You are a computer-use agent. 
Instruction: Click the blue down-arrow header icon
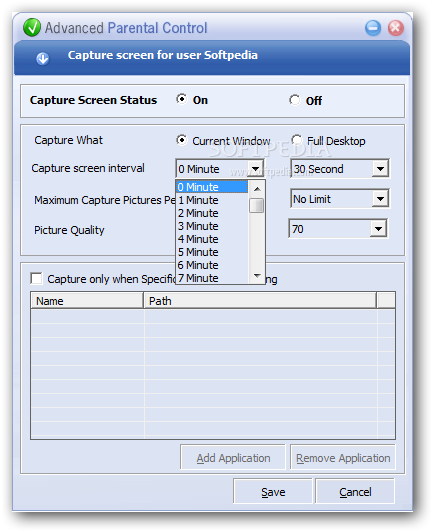tap(42, 58)
